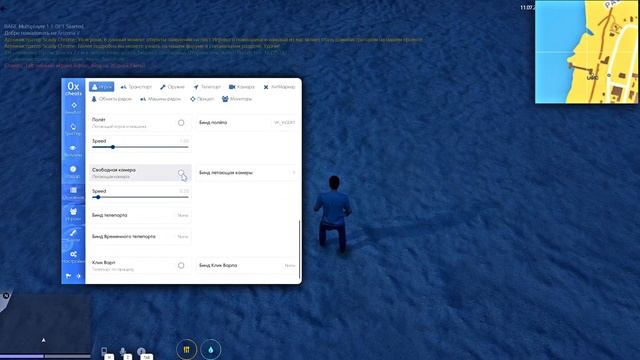640x360 pixels.
Task: Click the north N compass marker on radar
Action: coord(6,296)
